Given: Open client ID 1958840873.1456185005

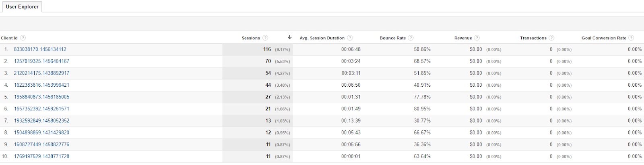Looking at the screenshot, I should (x=41, y=97).
